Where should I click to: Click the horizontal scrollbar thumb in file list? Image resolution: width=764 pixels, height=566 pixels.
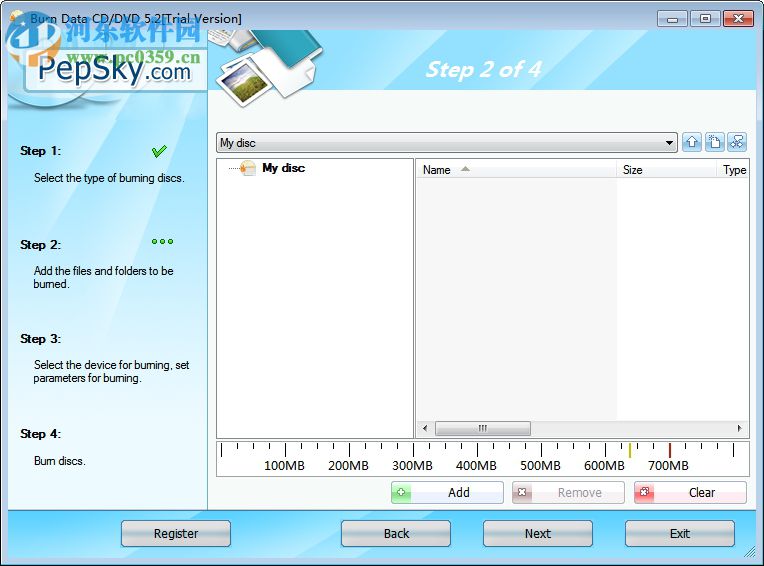482,428
